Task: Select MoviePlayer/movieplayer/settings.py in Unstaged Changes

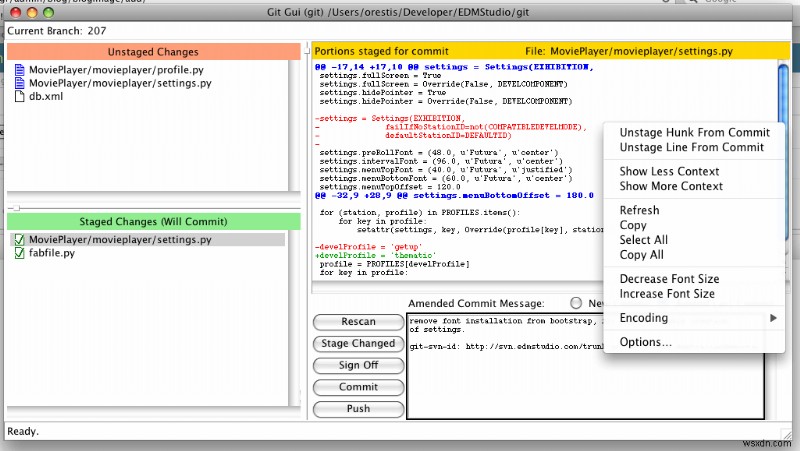Action: tap(120, 83)
